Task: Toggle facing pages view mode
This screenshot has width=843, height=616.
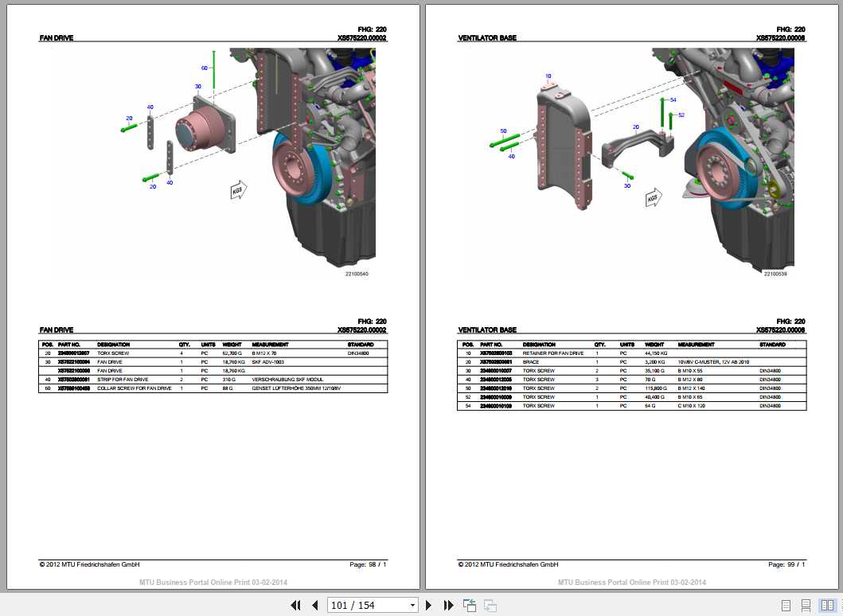Action: tap(827, 605)
